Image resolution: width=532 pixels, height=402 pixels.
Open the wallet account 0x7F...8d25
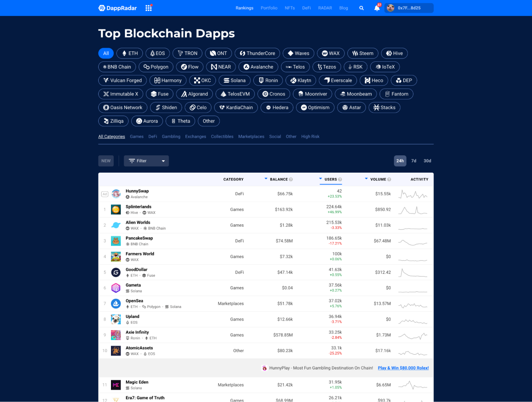pyautogui.click(x=409, y=8)
